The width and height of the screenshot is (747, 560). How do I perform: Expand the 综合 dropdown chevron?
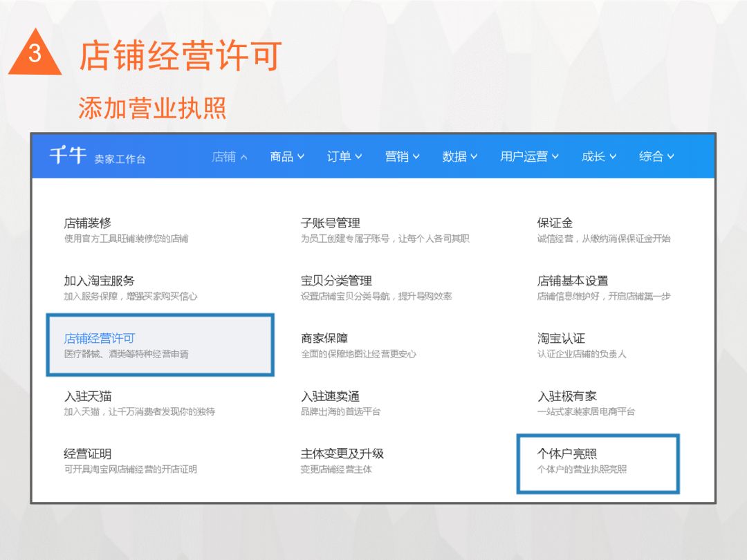click(670, 156)
